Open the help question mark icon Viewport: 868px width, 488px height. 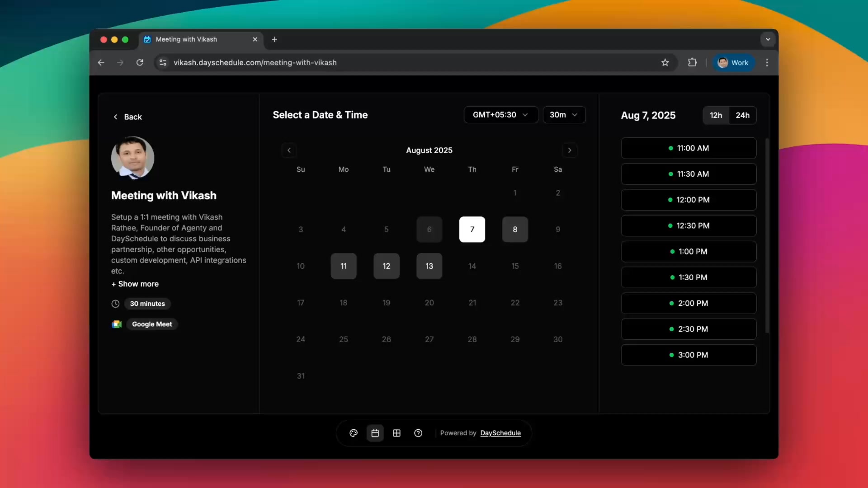pos(418,433)
